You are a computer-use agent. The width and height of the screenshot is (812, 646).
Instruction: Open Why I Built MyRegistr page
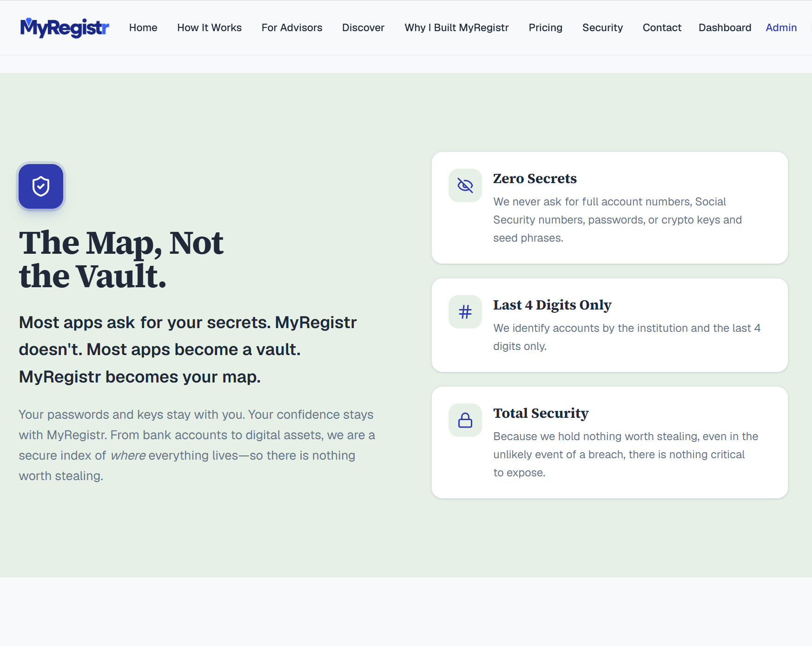pos(457,28)
